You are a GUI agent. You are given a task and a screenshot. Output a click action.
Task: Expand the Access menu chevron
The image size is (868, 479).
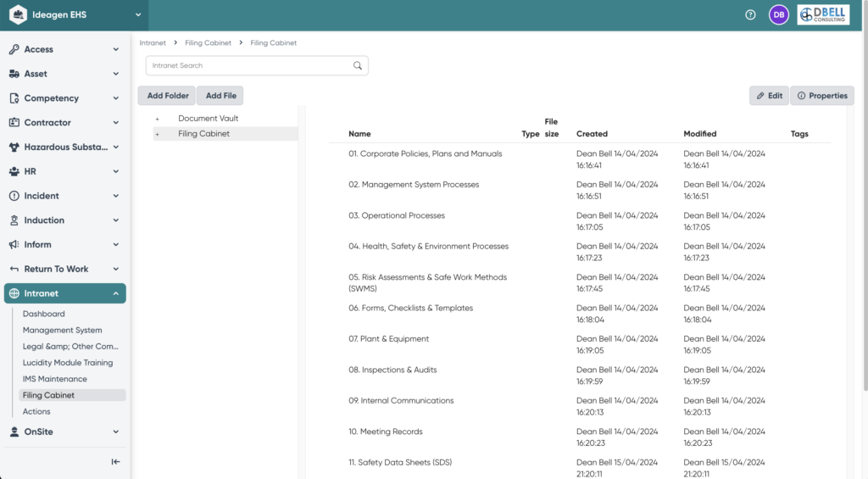pyautogui.click(x=115, y=49)
